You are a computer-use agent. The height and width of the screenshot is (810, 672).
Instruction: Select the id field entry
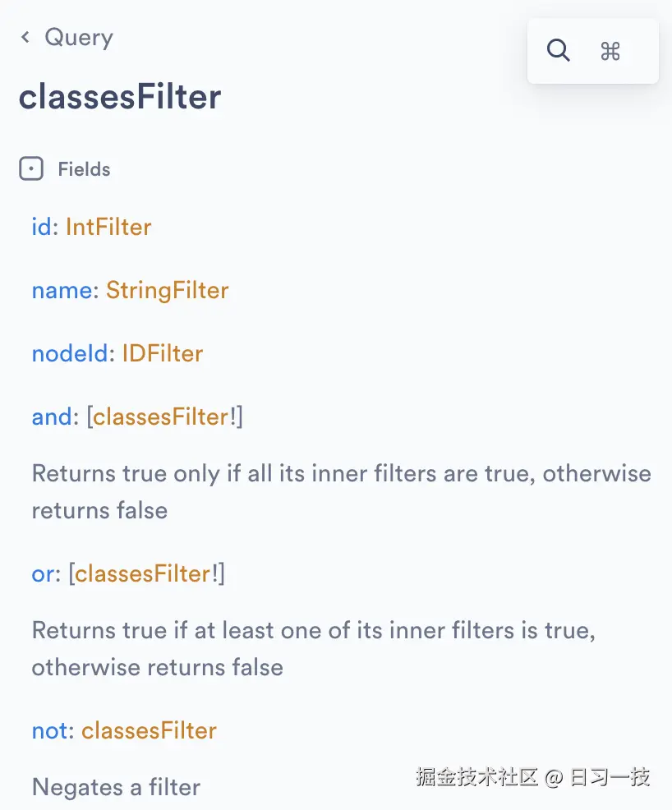[41, 227]
